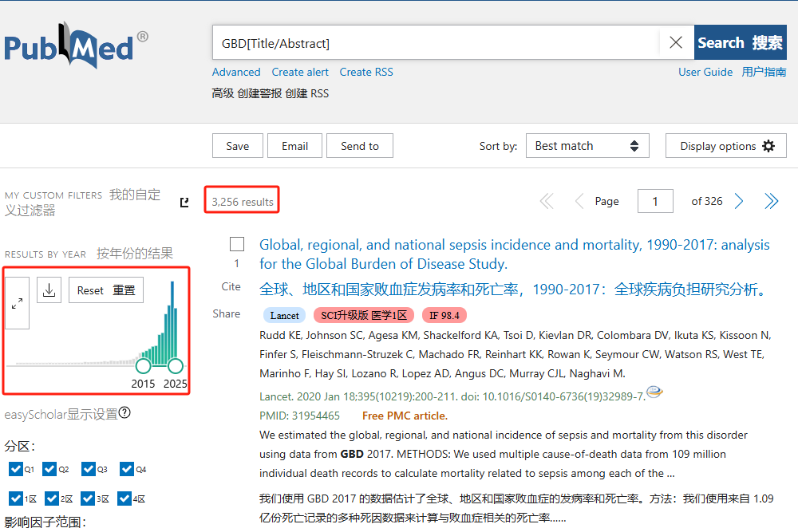Uncheck the 3区 checkbox

click(88, 499)
